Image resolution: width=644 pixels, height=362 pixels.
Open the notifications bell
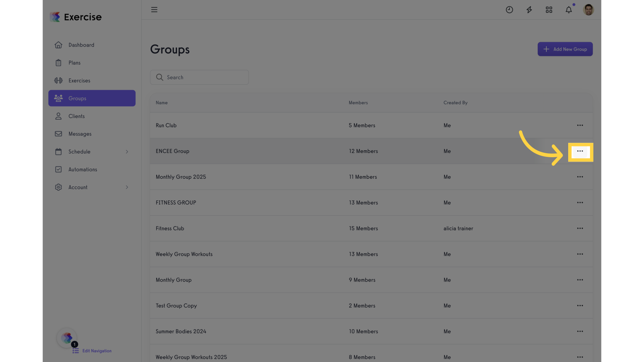(x=569, y=10)
